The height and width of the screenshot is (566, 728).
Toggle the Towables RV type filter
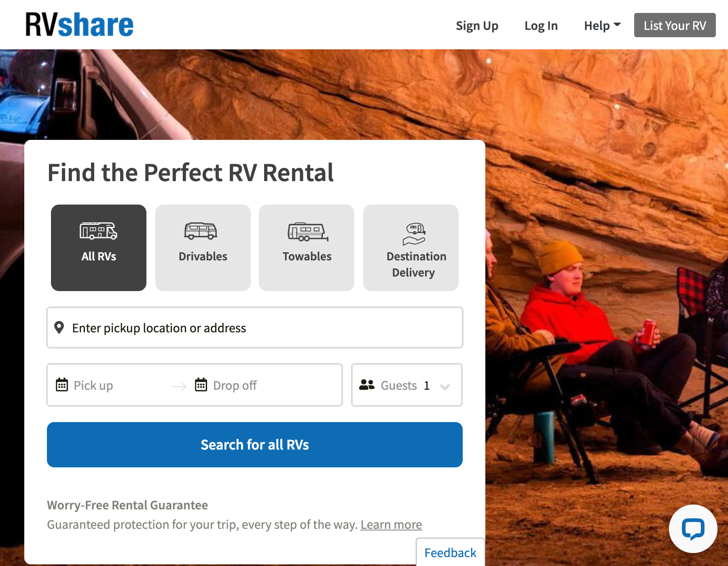(x=306, y=247)
